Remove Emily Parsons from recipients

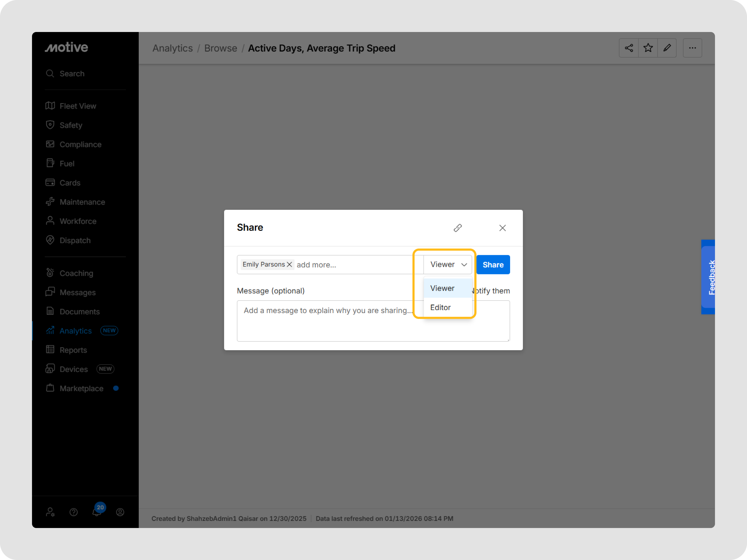point(289,264)
